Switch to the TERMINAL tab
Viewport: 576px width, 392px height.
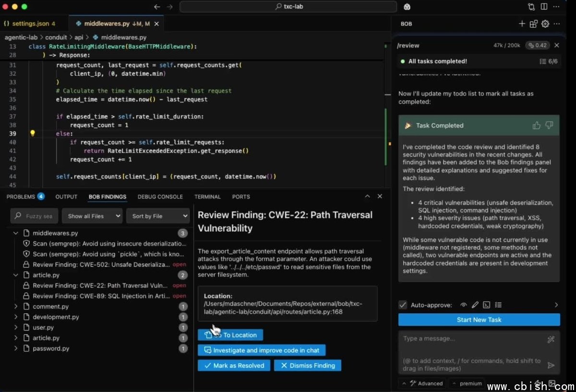[x=207, y=197]
